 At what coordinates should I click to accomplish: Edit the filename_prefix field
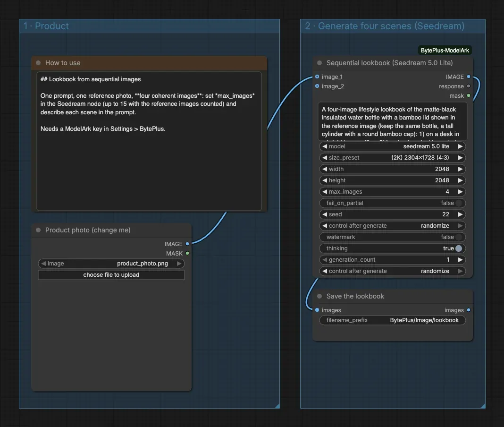(x=393, y=320)
